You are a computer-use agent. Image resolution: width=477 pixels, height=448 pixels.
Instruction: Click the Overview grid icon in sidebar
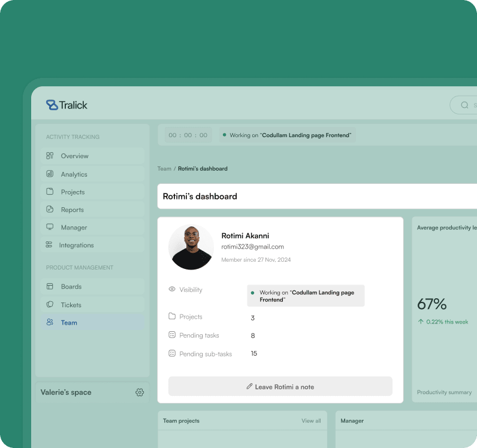pos(50,156)
